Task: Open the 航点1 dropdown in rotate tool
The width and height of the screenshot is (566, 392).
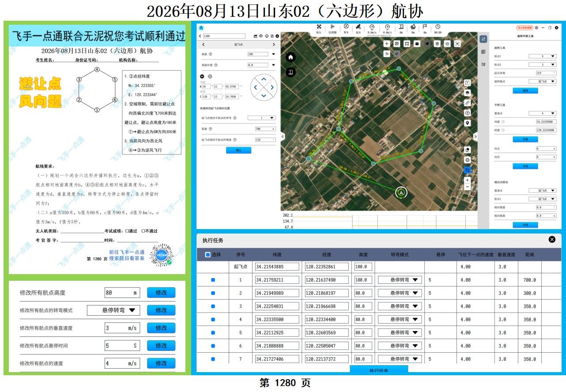Action: pyautogui.click(x=542, y=57)
